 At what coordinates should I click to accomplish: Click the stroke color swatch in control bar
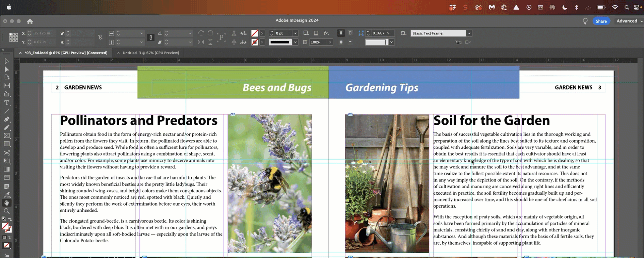click(255, 42)
